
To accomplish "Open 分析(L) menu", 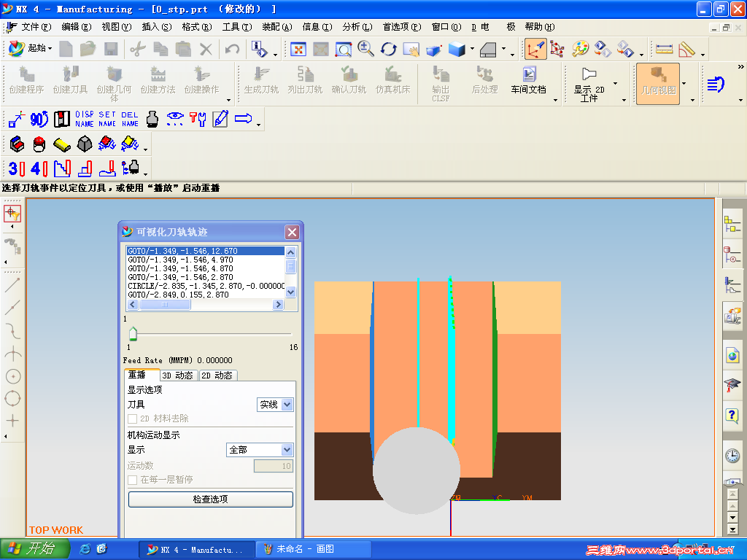I will click(x=357, y=27).
